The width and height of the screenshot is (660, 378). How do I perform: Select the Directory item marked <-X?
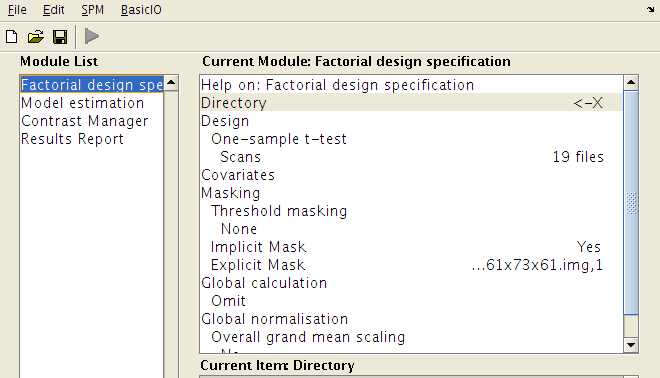click(411, 103)
